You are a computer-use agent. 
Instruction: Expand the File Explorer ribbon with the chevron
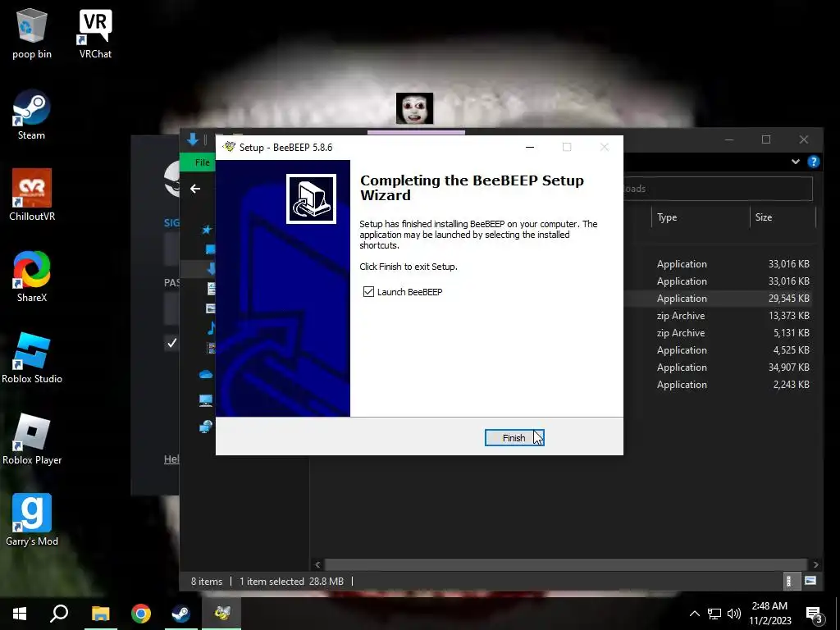click(796, 162)
